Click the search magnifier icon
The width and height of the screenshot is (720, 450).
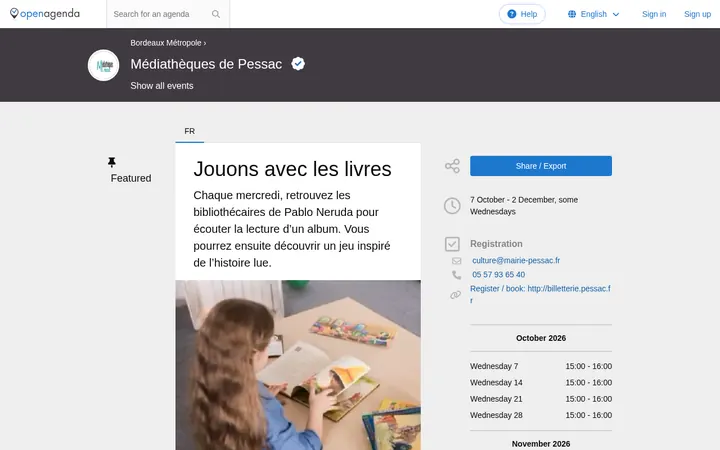(x=216, y=14)
